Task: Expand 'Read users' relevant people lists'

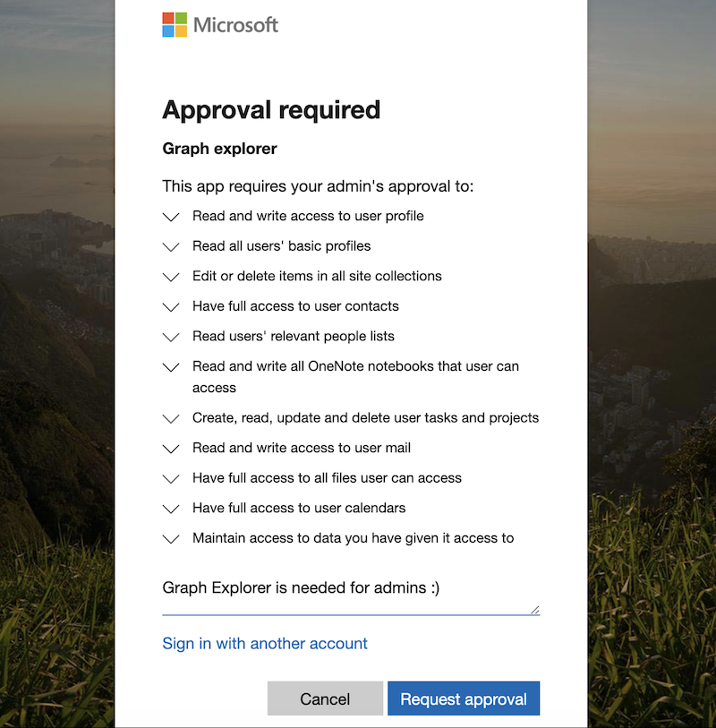Action: pyautogui.click(x=171, y=338)
